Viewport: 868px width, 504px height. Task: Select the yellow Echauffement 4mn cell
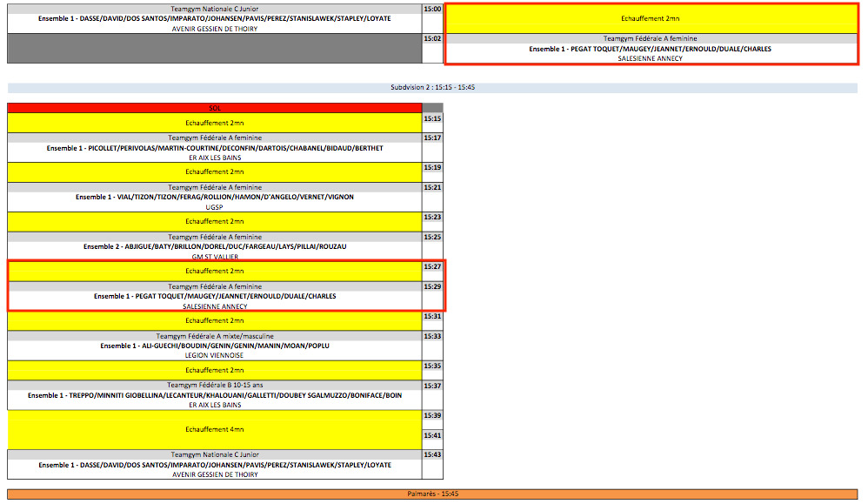214,429
